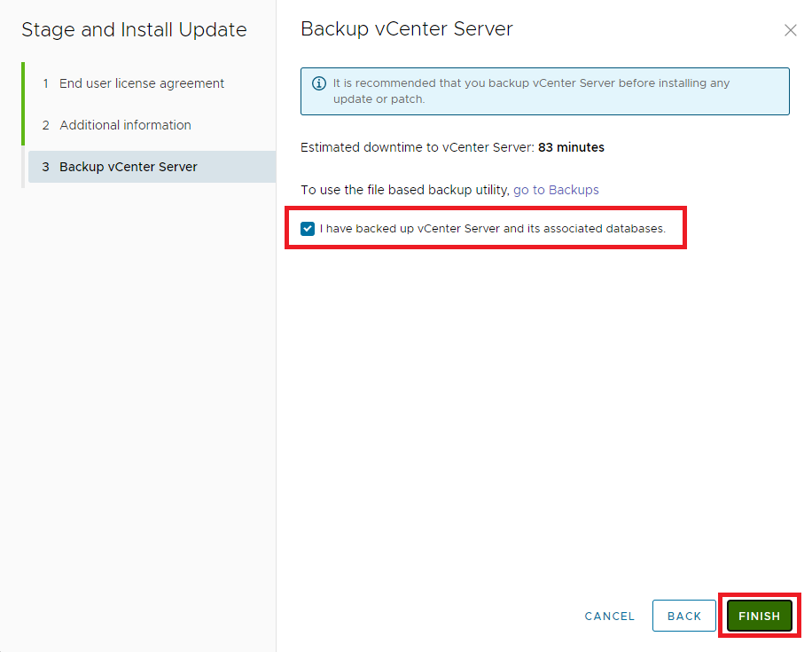Click the info icon in the recommendation banner
Image resolution: width=812 pixels, height=652 pixels.
319,83
